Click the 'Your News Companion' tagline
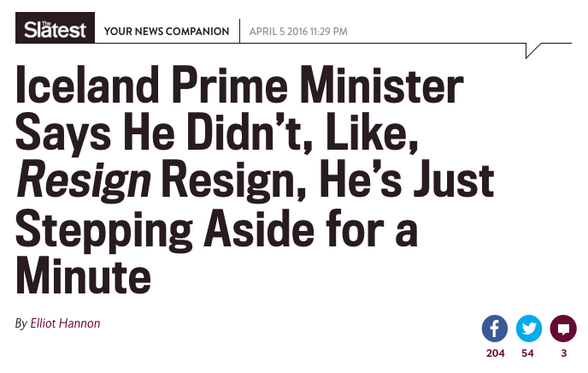588x373 pixels. click(x=167, y=32)
